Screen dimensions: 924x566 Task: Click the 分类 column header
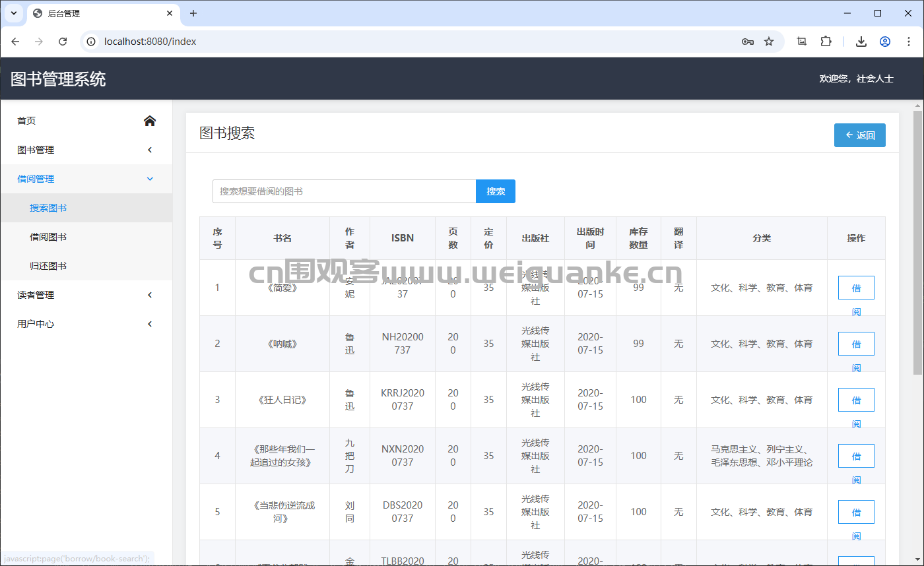pos(762,238)
